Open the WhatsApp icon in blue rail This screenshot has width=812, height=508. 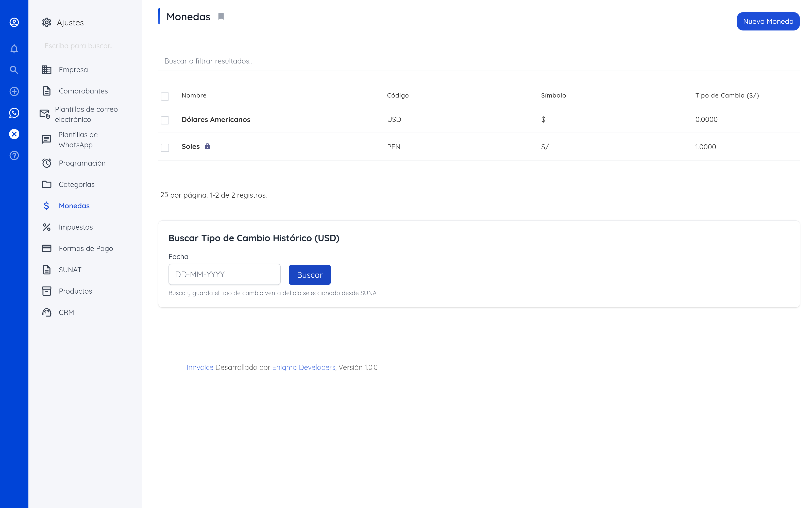[x=14, y=113]
